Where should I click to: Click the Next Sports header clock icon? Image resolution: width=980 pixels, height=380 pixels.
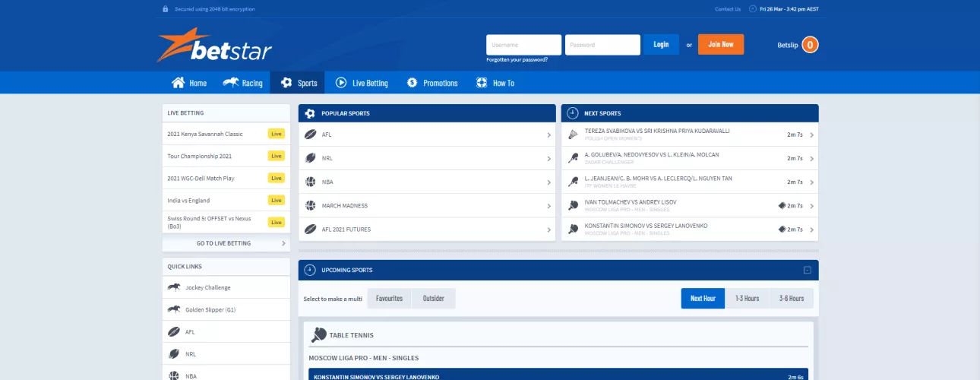click(573, 113)
